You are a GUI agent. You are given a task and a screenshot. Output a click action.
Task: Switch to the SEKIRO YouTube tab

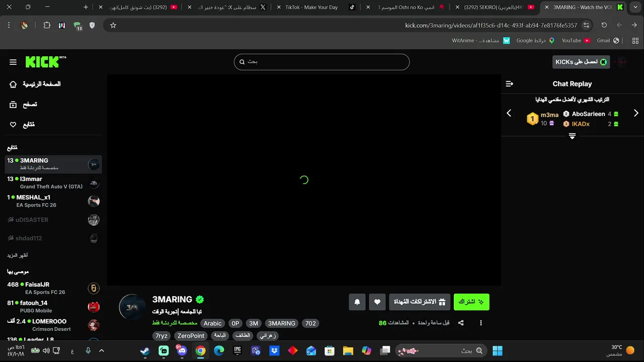(496, 7)
